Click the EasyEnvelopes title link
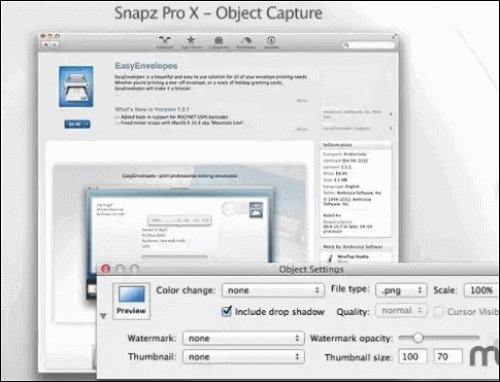This screenshot has width=500, height=382. tap(146, 66)
